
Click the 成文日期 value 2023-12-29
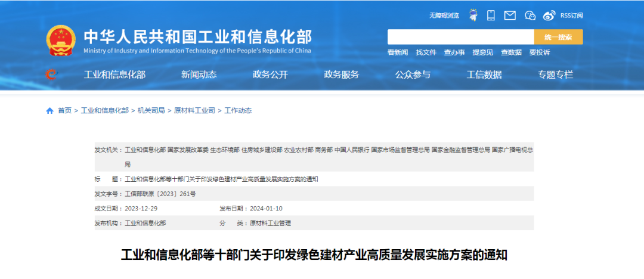tap(141, 208)
